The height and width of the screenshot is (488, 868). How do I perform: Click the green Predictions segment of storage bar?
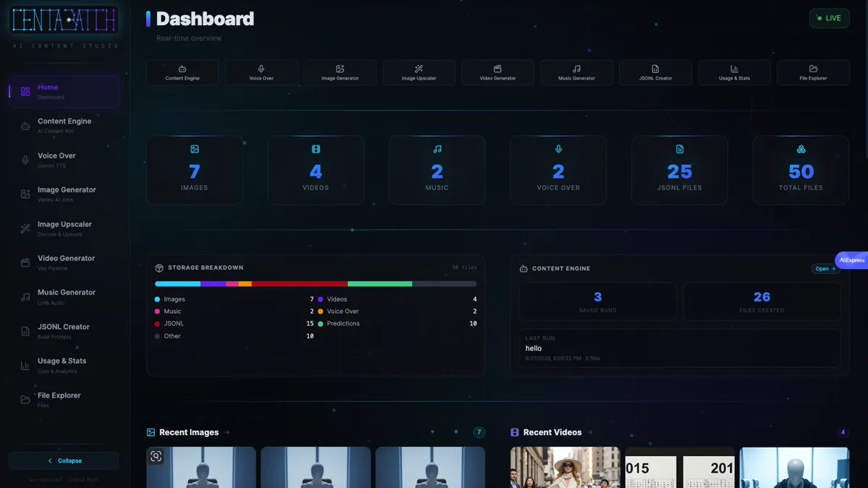coord(380,284)
